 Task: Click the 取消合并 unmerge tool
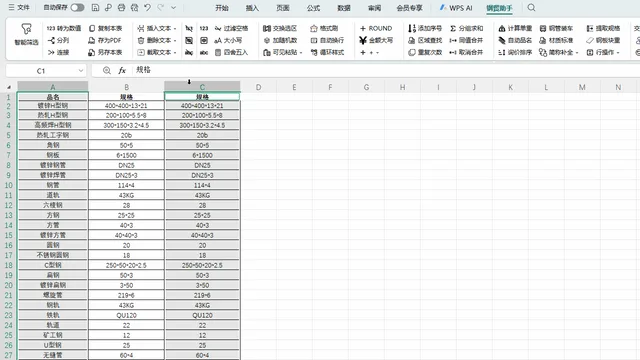tap(466, 52)
